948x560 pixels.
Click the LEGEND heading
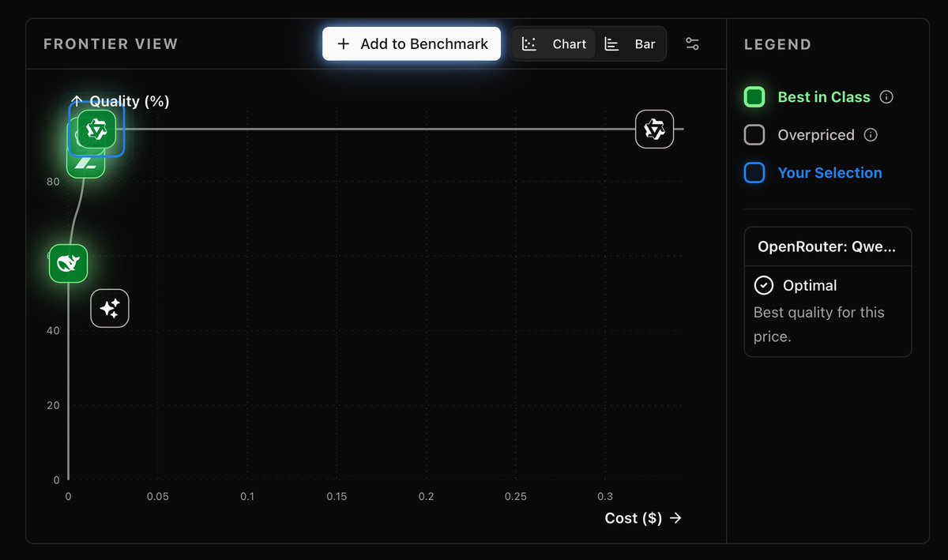(x=777, y=44)
